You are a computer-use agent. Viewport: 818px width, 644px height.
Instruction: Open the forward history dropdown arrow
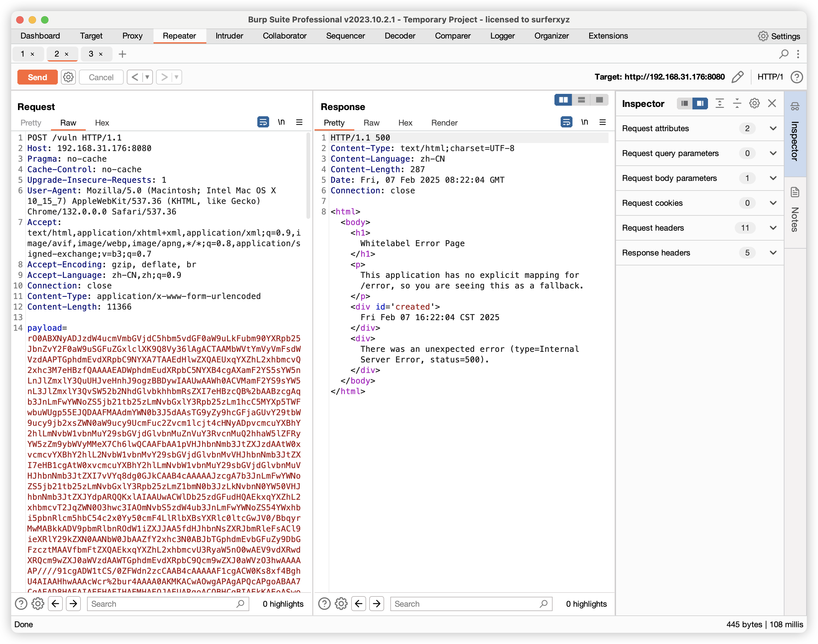[177, 77]
